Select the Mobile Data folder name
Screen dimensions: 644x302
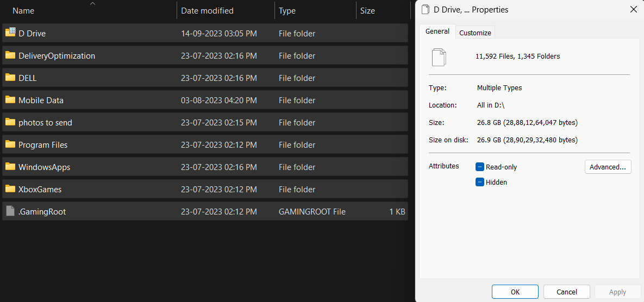[41, 100]
